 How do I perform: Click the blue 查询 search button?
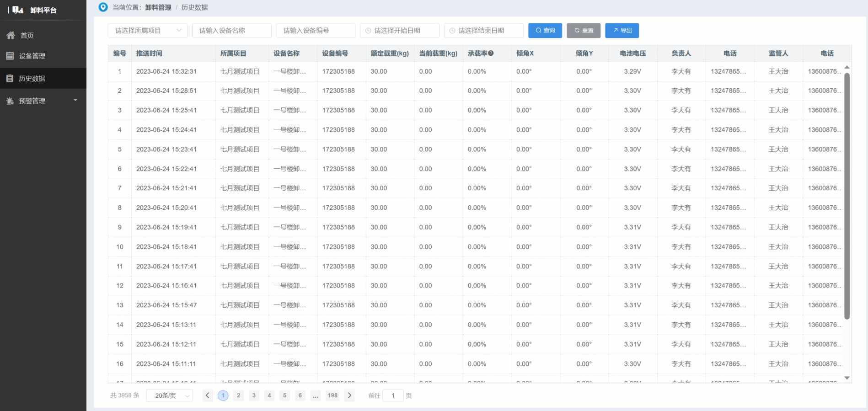tap(545, 31)
